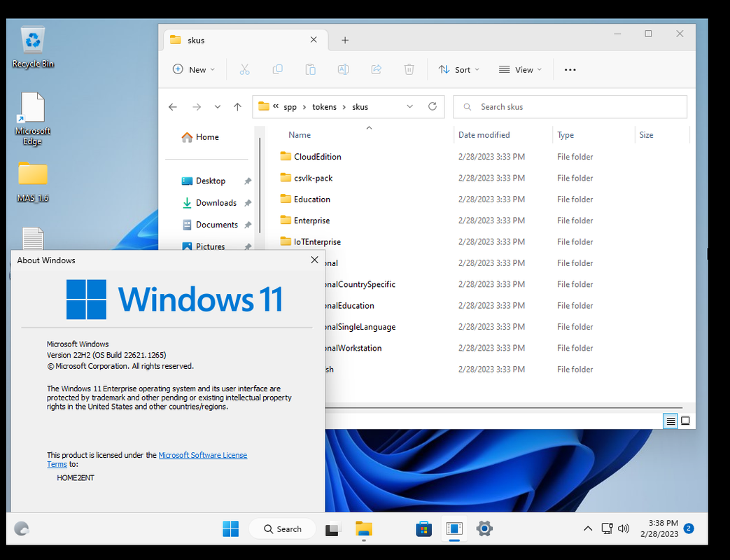Open Task View in taskbar
Viewport: 730px width, 560px height.
[x=332, y=528]
